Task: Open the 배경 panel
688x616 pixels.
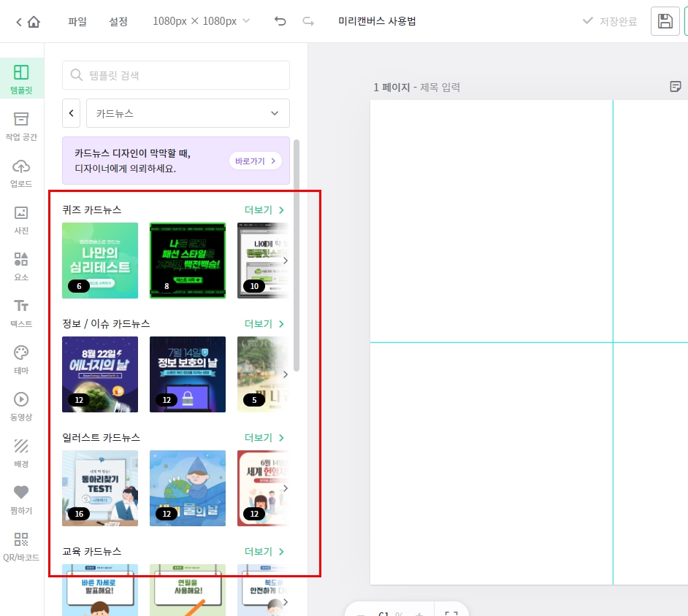Action: pos(21,452)
